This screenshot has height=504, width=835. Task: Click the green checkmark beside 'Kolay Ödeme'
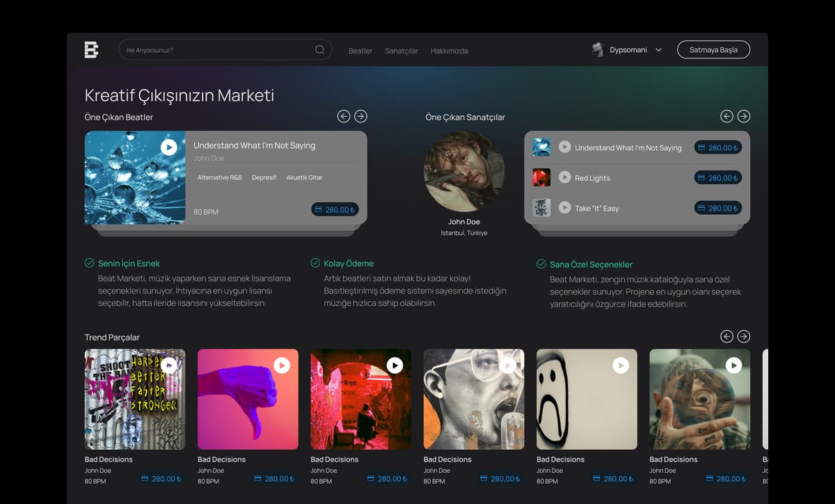pyautogui.click(x=317, y=263)
